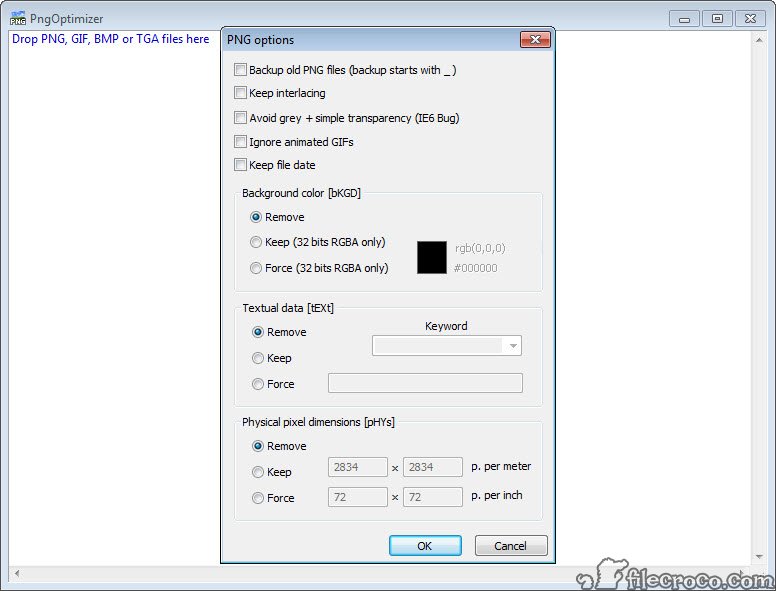Click main window vertical scrollbar up arrow
The height and width of the screenshot is (591, 776).
coord(759,40)
